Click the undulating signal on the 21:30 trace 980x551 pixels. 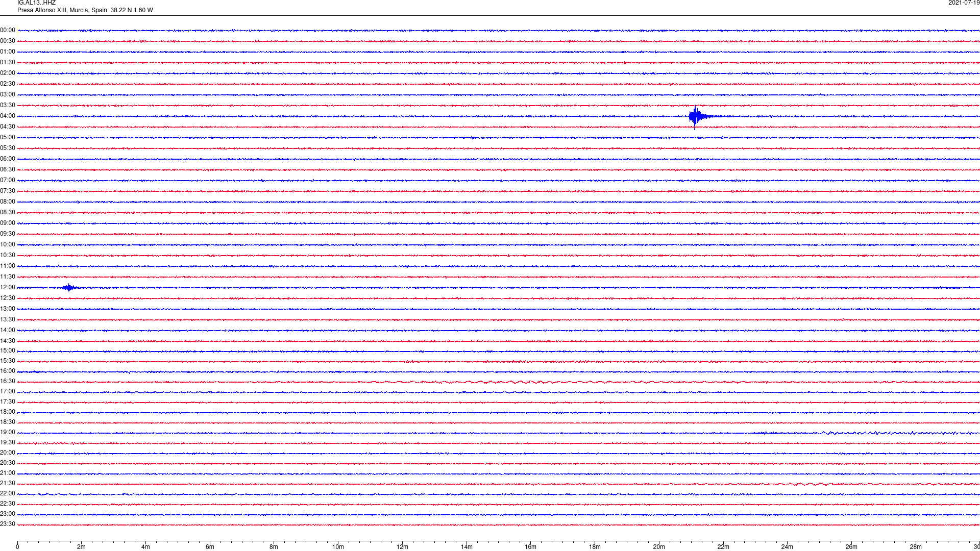[x=806, y=484]
